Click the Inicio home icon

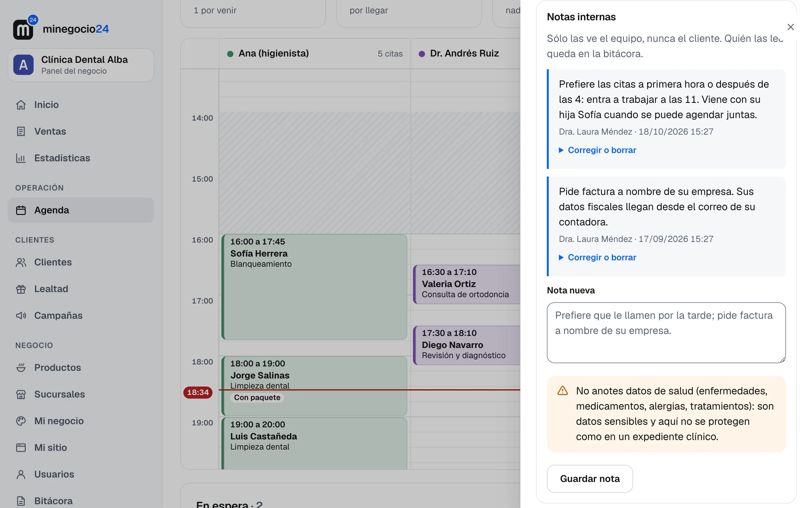click(x=21, y=105)
